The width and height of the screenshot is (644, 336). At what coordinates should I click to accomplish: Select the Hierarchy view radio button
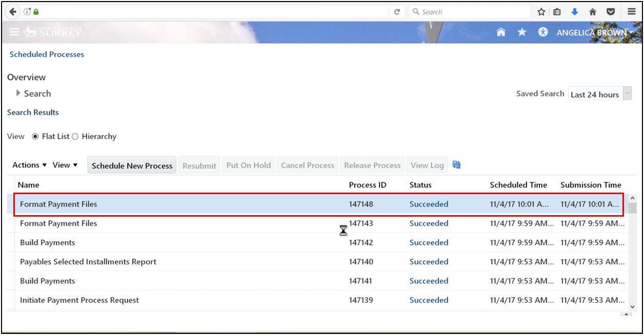(x=75, y=136)
